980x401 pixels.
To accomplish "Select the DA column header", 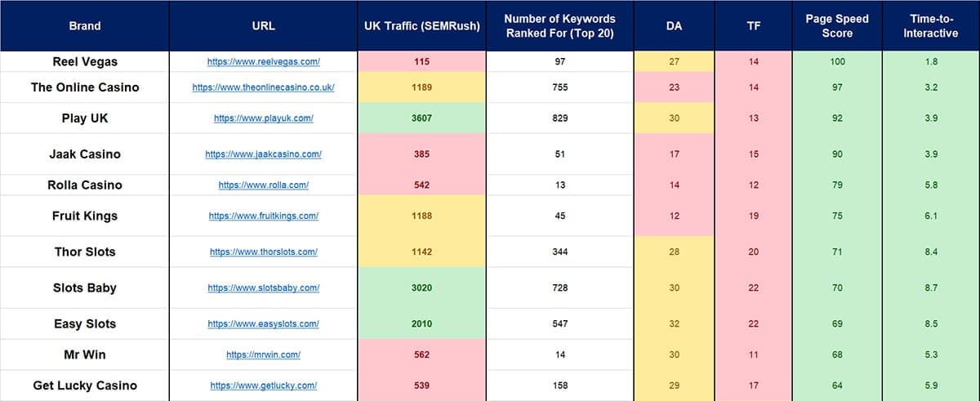I will (675, 26).
